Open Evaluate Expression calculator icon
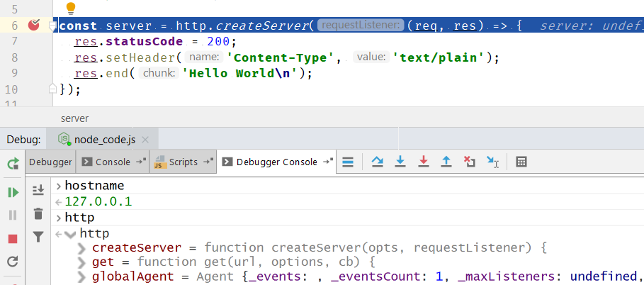This screenshot has height=285, width=644. pyautogui.click(x=521, y=162)
